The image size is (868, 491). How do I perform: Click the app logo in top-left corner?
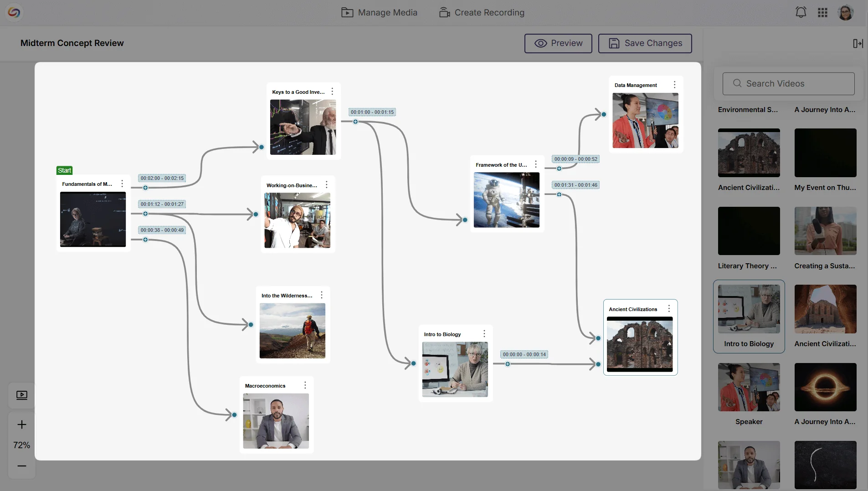pyautogui.click(x=14, y=12)
